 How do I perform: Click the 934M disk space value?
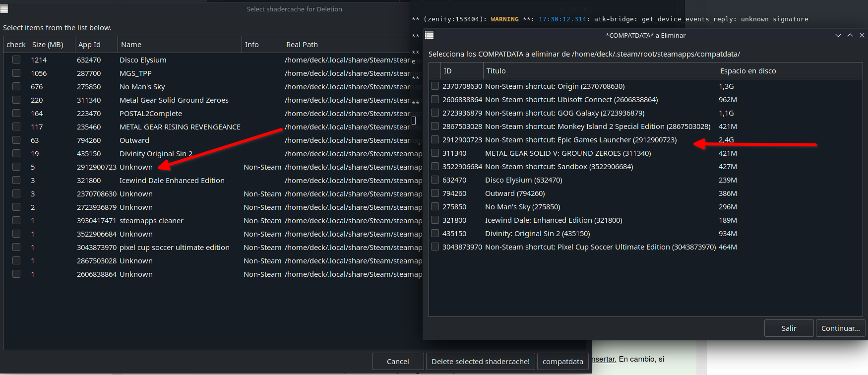[x=728, y=234]
